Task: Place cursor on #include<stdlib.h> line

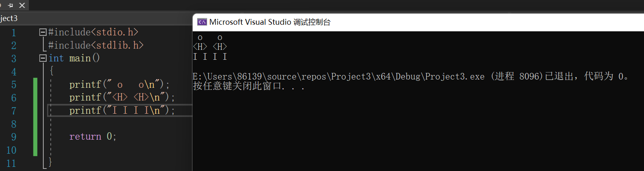Action: pos(96,45)
